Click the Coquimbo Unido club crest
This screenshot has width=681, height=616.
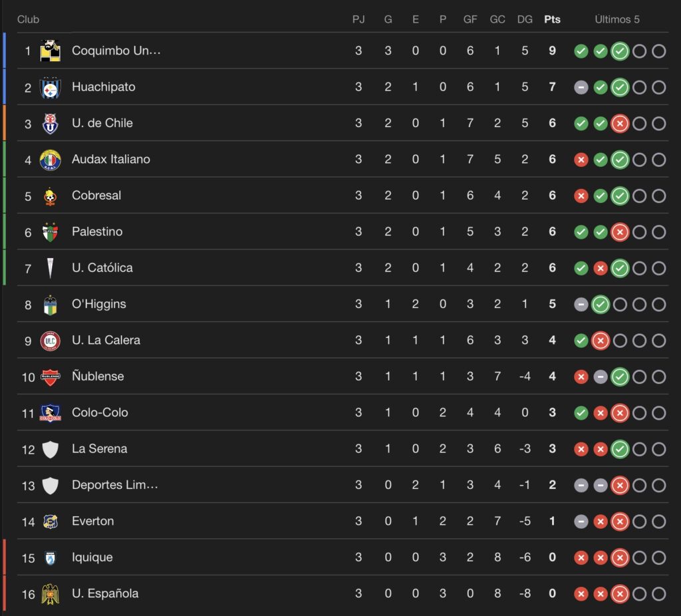(x=50, y=51)
